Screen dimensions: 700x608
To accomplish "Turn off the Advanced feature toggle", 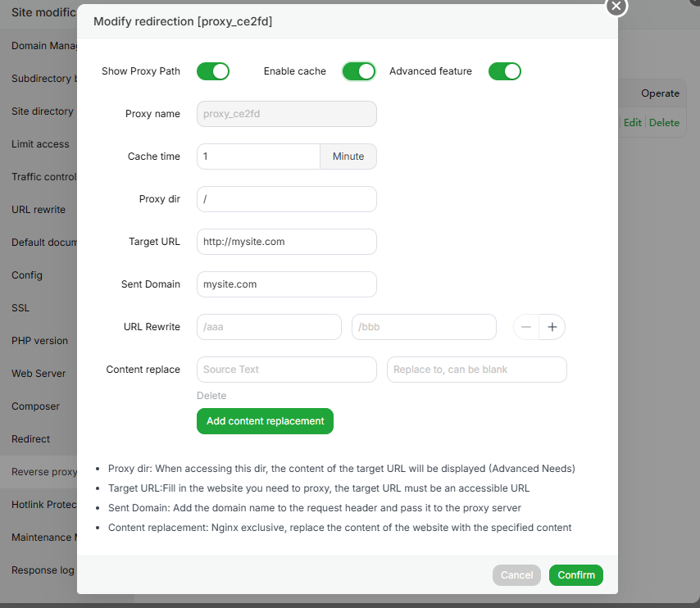I will pos(505,71).
